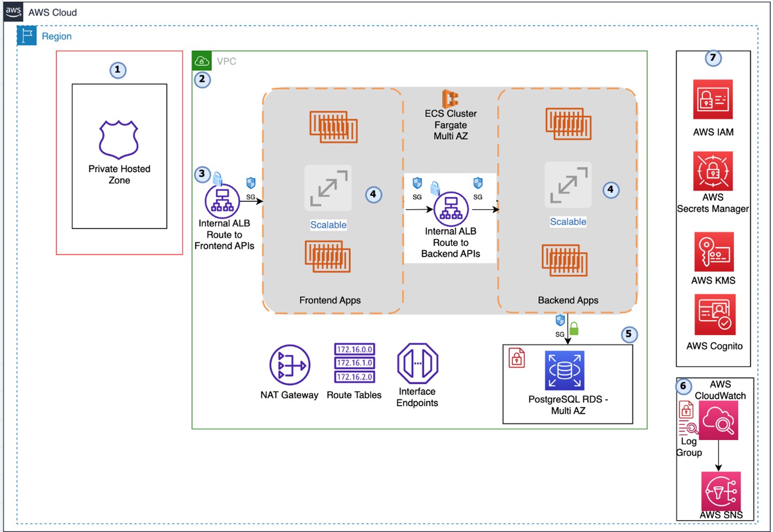Click the "Interface Endpoints" label

417,397
